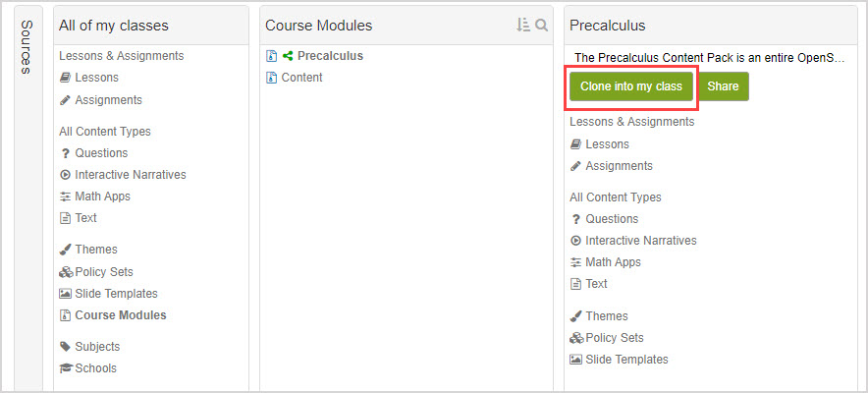868x393 pixels.
Task: Open Interactive Narratives in the Precalculus panel
Action: pyautogui.click(x=640, y=241)
